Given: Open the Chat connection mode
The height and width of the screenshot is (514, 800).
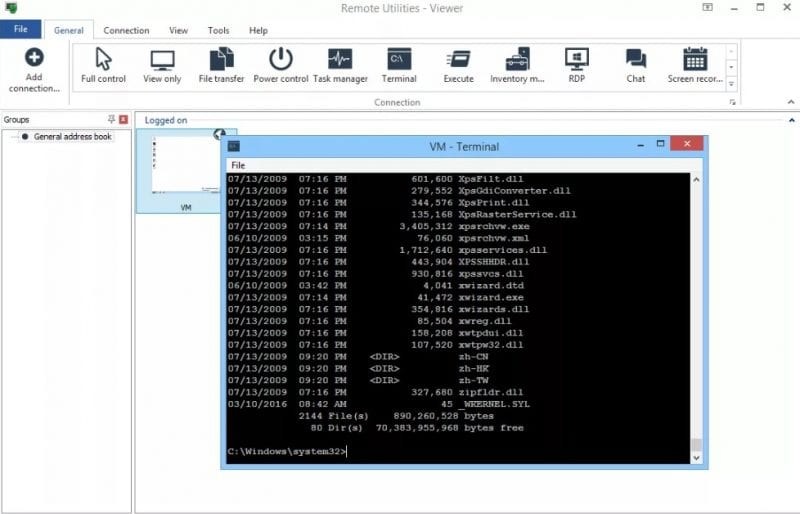Looking at the screenshot, I should click(x=635, y=66).
